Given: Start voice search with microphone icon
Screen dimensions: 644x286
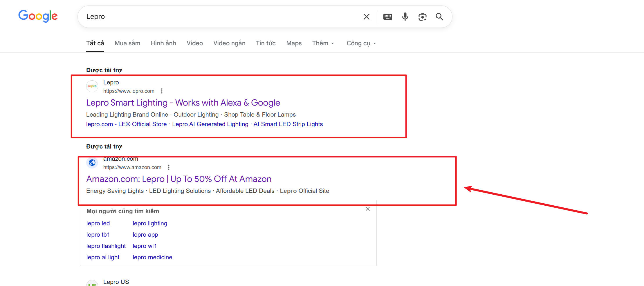Looking at the screenshot, I should [405, 17].
